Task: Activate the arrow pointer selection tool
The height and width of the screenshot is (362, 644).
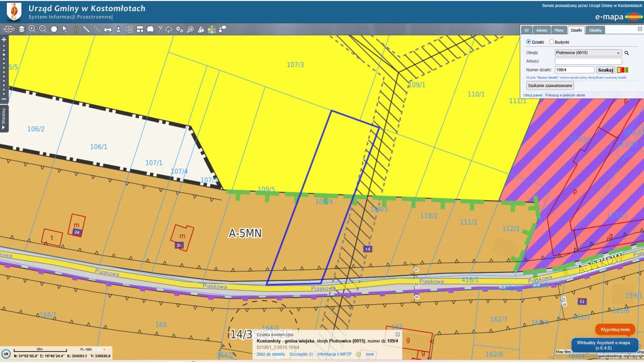Action: (65, 29)
